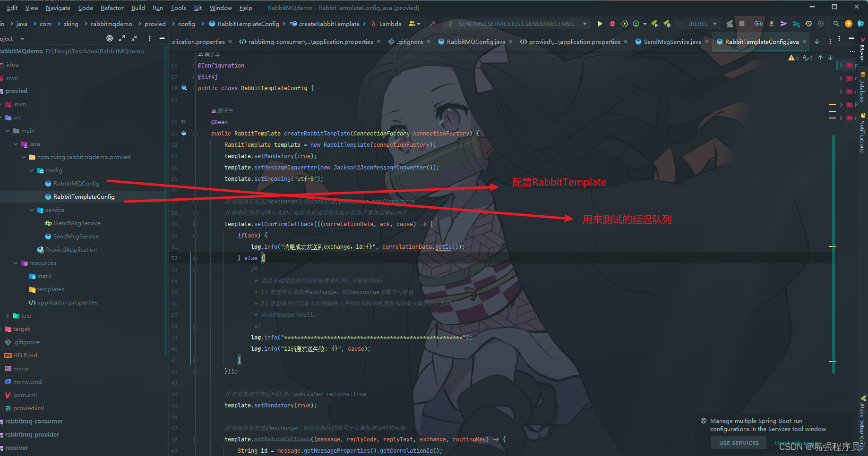Expand all nodes in Project panel

pos(122,38)
